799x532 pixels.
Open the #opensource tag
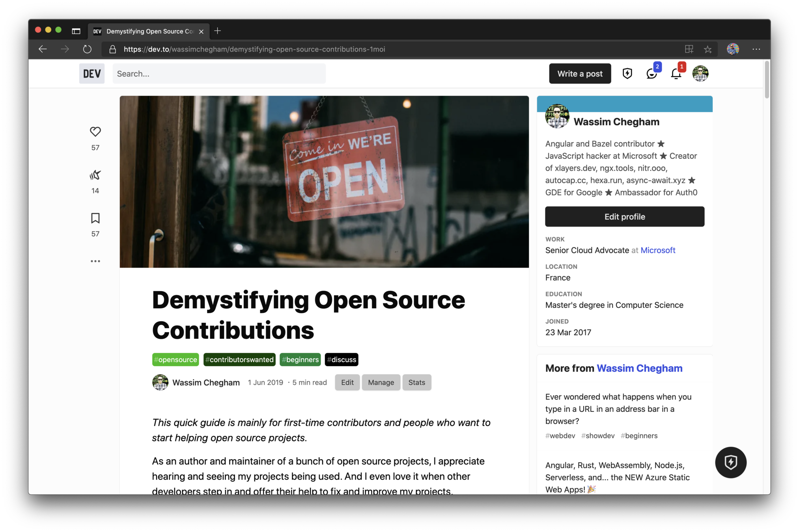click(x=175, y=359)
